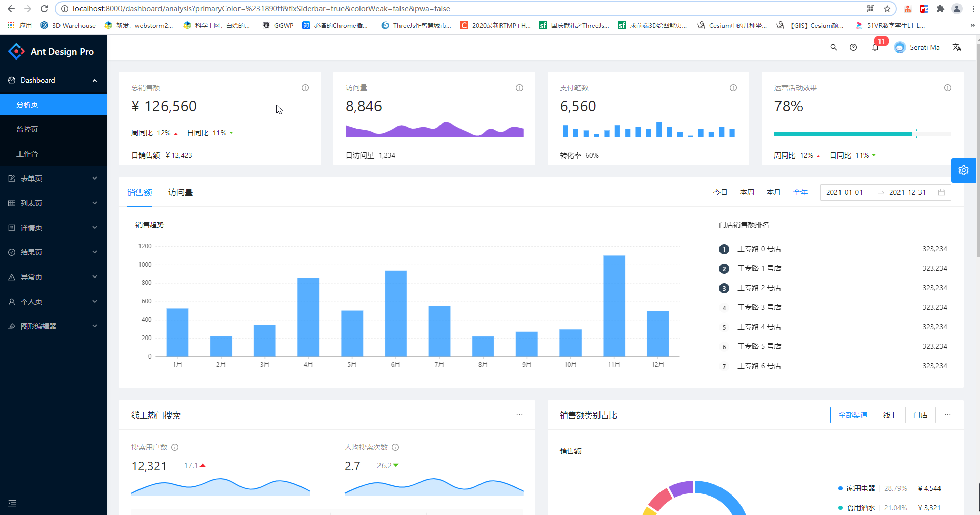Viewport: 980px width, 515px height.
Task: Open the GGWP bookmark
Action: point(278,25)
